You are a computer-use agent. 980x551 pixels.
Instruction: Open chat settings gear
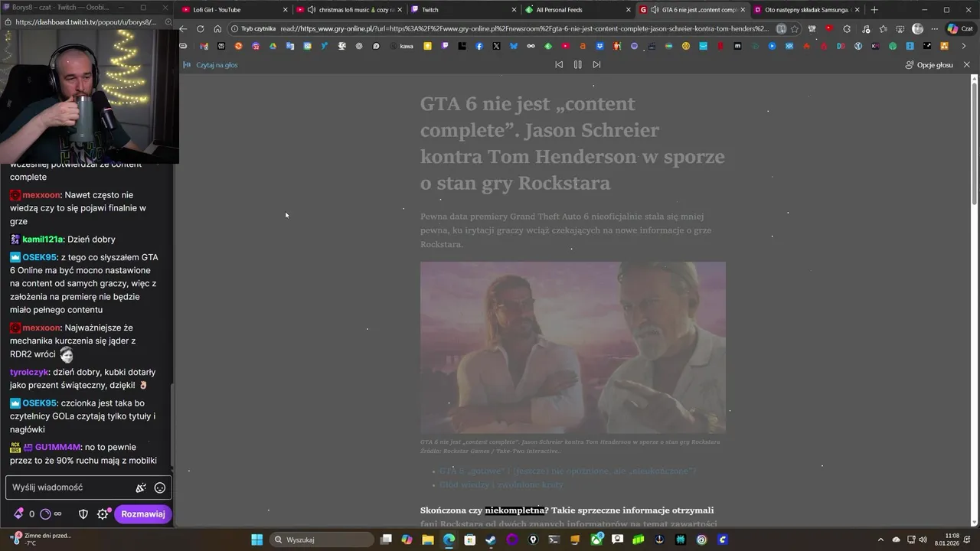[103, 514]
